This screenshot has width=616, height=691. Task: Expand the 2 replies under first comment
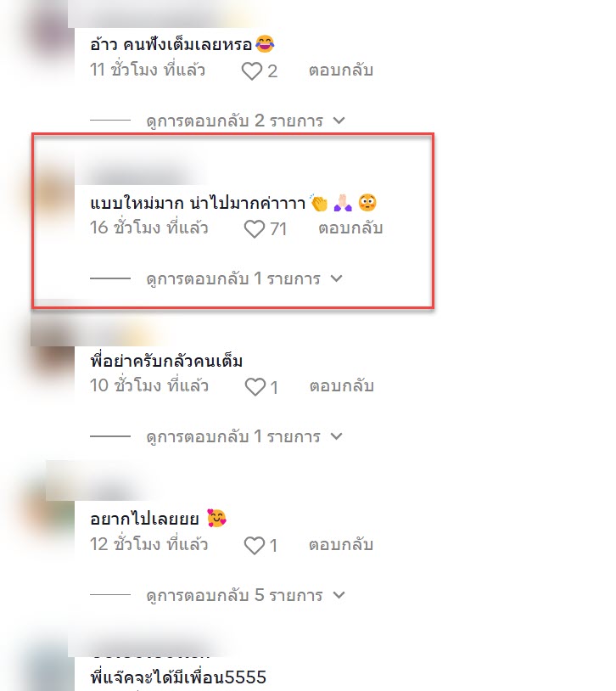(x=234, y=121)
